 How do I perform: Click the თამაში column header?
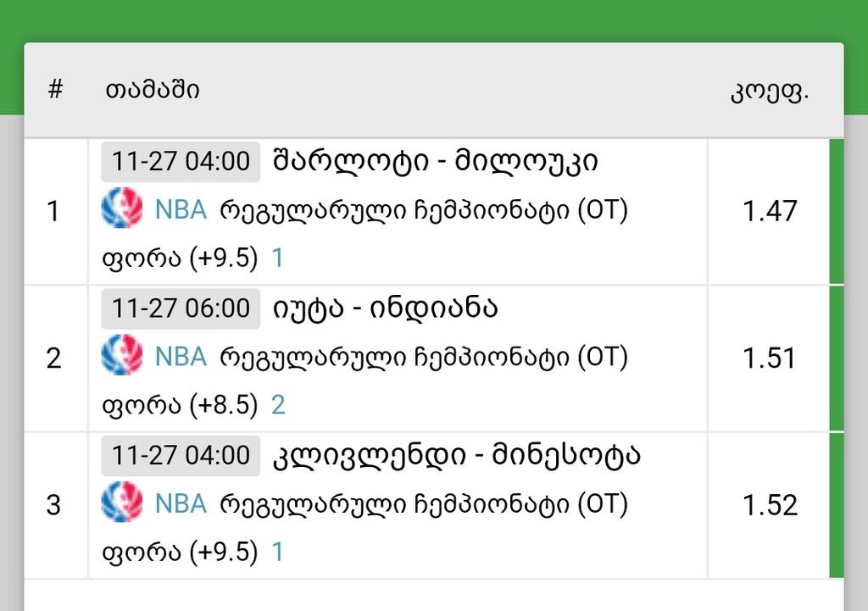coord(153,90)
